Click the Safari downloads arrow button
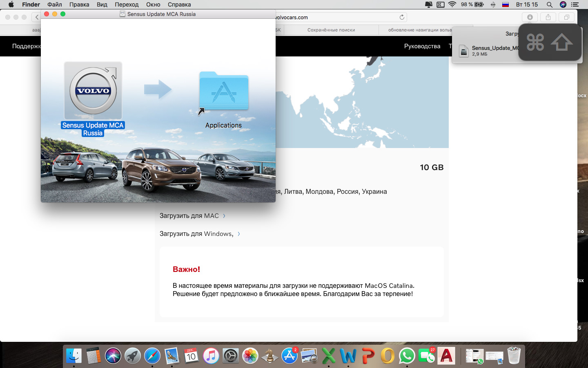The image size is (588, 368). coord(530,17)
